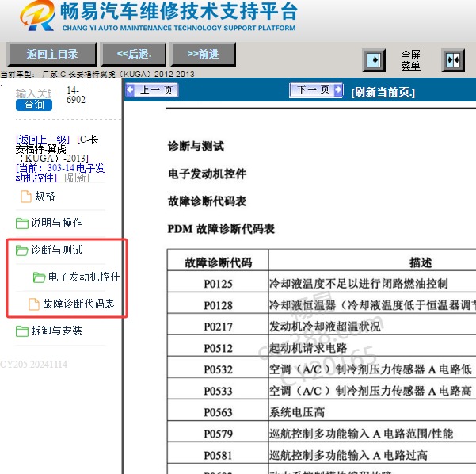476x474 pixels.
Task: Click the page icon beside 规格
Action: pyautogui.click(x=26, y=197)
